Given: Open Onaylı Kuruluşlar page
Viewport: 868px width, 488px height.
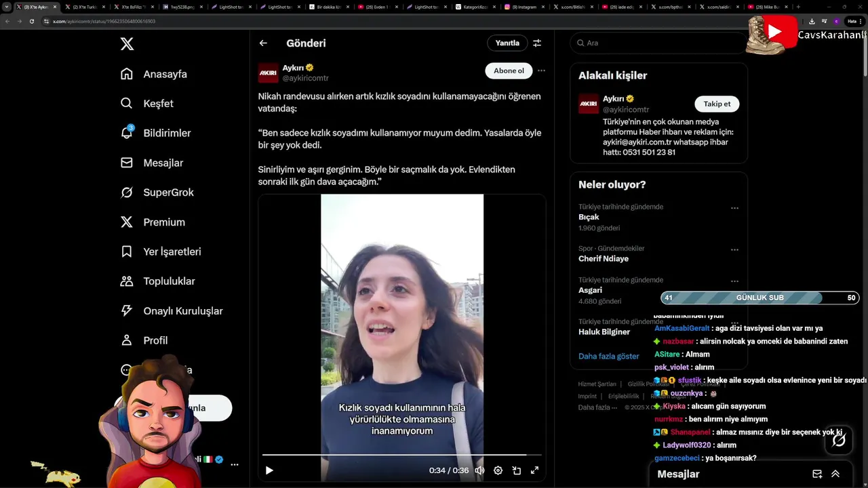Looking at the screenshot, I should tap(172, 310).
